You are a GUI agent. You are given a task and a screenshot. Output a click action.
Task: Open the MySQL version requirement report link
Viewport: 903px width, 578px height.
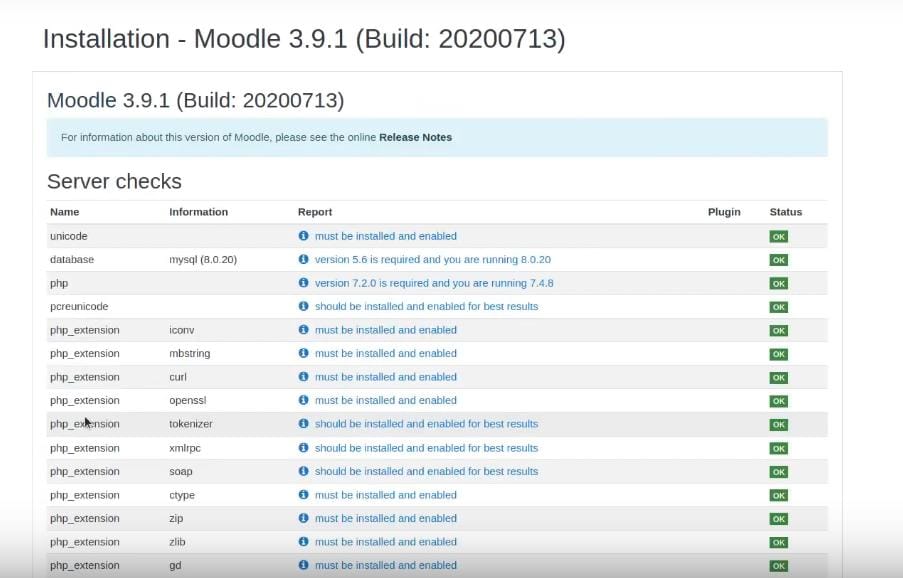tap(432, 259)
